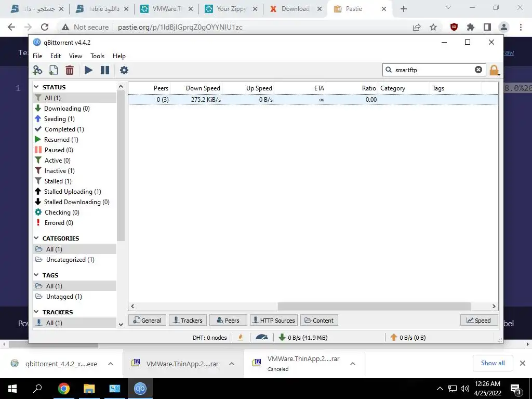532x399 pixels.
Task: Filter by Checking (0) status
Action: click(57, 212)
